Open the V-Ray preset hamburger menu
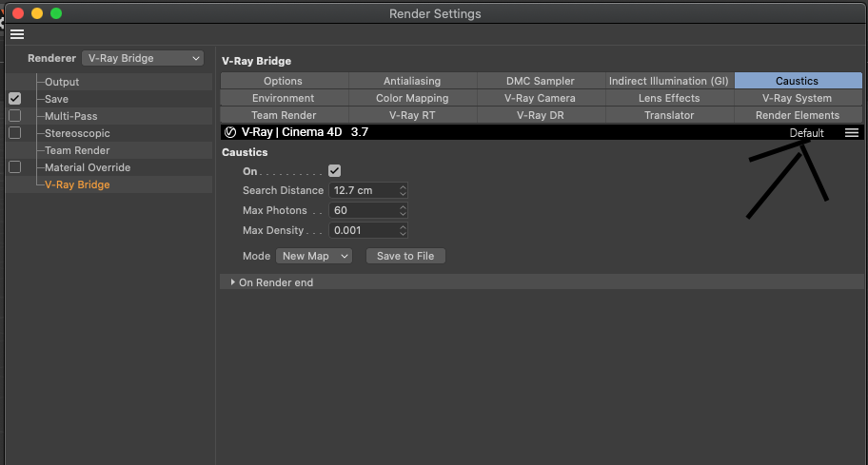This screenshot has width=868, height=465. pyautogui.click(x=852, y=133)
